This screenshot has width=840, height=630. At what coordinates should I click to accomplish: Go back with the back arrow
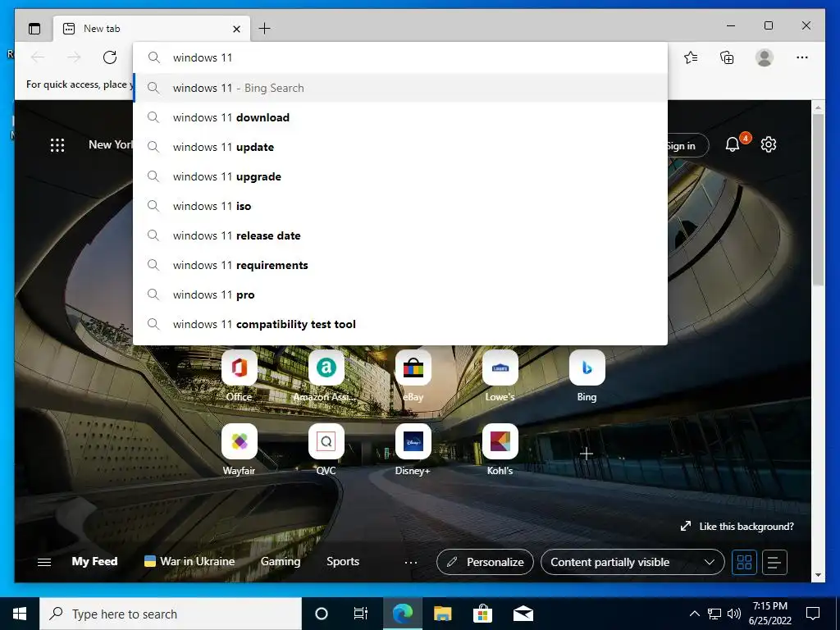point(38,57)
